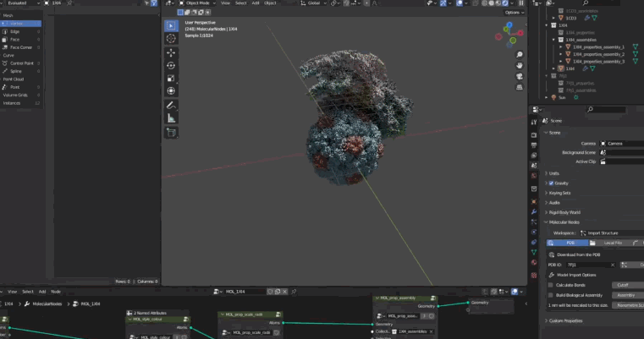Select the Annotate tool

171,106
